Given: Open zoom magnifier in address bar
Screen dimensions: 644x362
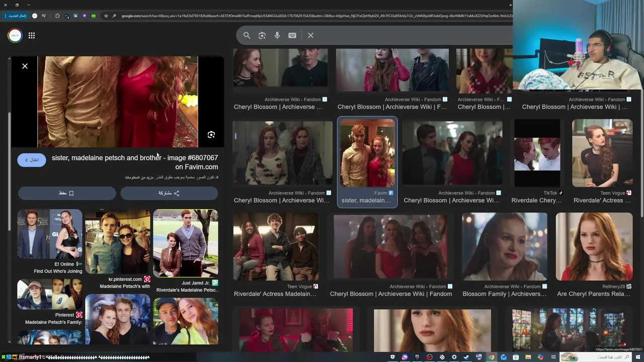Looking at the screenshot, I should tap(114, 16).
